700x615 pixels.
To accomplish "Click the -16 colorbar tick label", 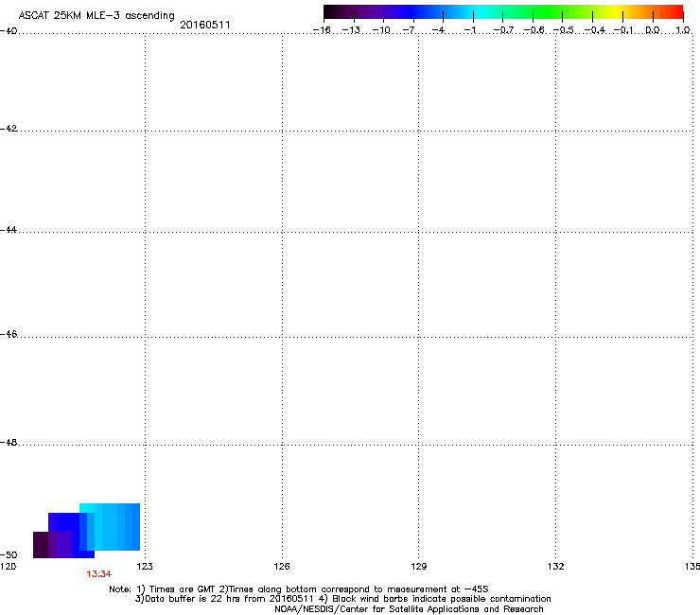I will pyautogui.click(x=322, y=30).
